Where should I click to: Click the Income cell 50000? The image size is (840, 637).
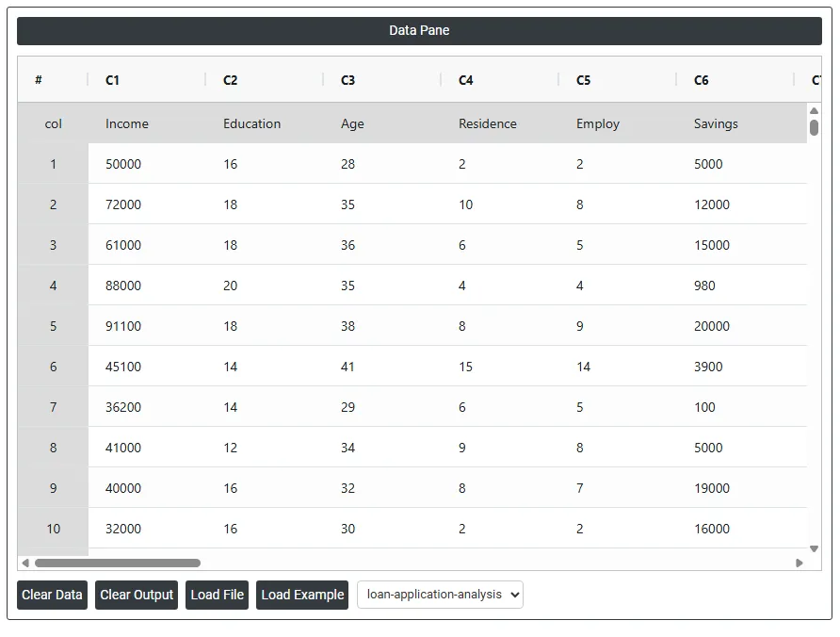(x=147, y=164)
